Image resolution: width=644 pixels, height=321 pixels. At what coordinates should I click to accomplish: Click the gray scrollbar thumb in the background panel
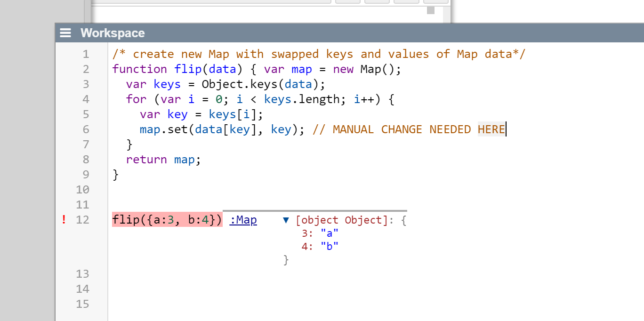430,10
